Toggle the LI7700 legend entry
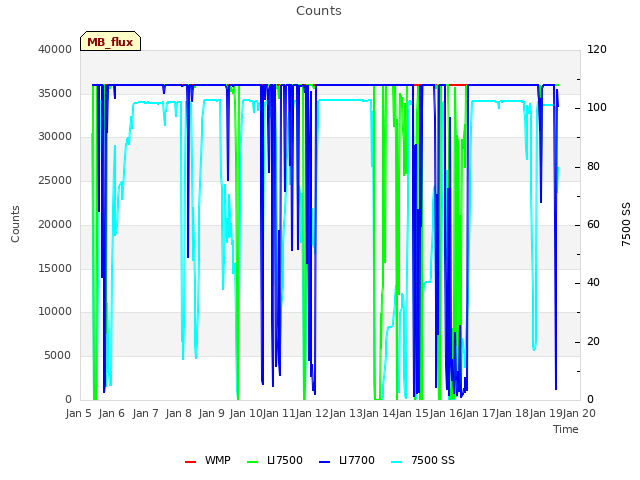This screenshot has height=480, width=640. (347, 461)
